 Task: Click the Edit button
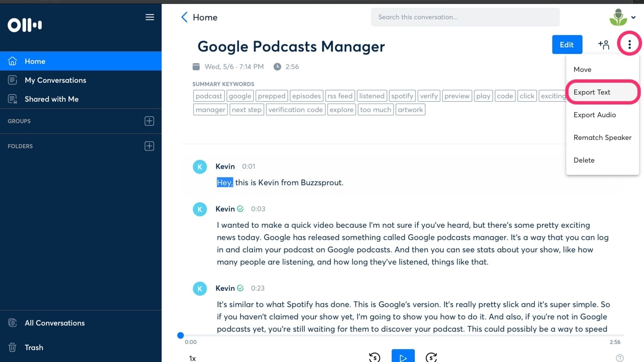pyautogui.click(x=567, y=44)
